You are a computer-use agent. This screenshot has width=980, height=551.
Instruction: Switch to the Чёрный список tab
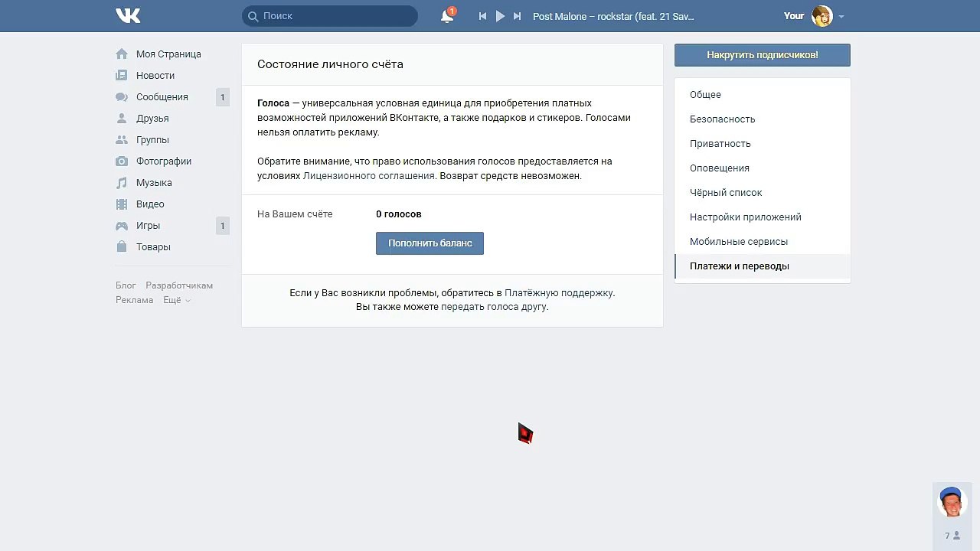click(763, 193)
